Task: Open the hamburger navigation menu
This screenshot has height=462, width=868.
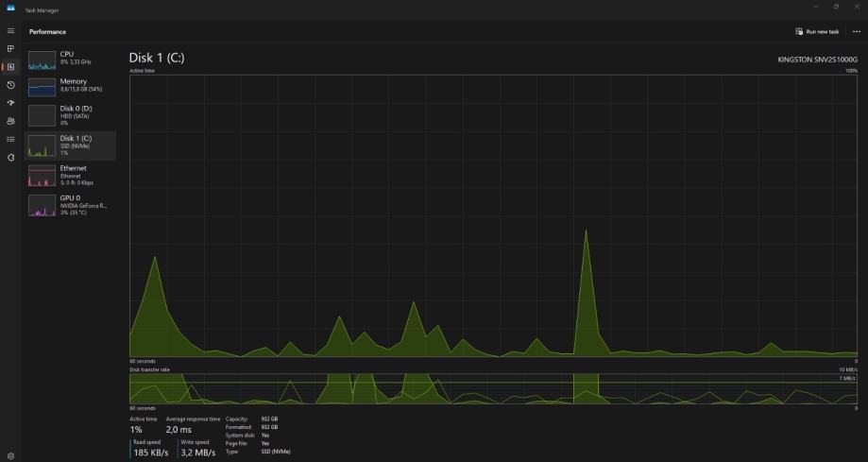Action: click(x=10, y=31)
